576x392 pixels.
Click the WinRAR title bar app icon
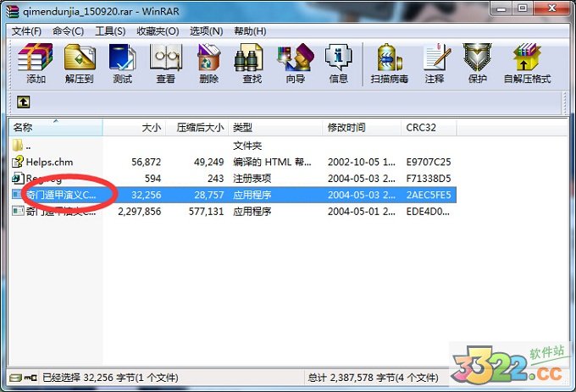[x=12, y=11]
